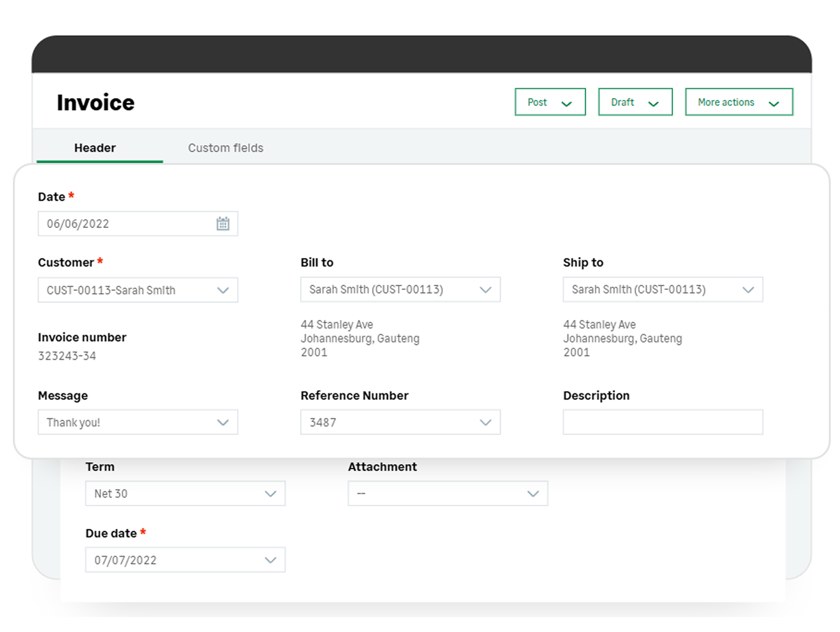
Task: Open the Due date dropdown
Action: click(271, 560)
